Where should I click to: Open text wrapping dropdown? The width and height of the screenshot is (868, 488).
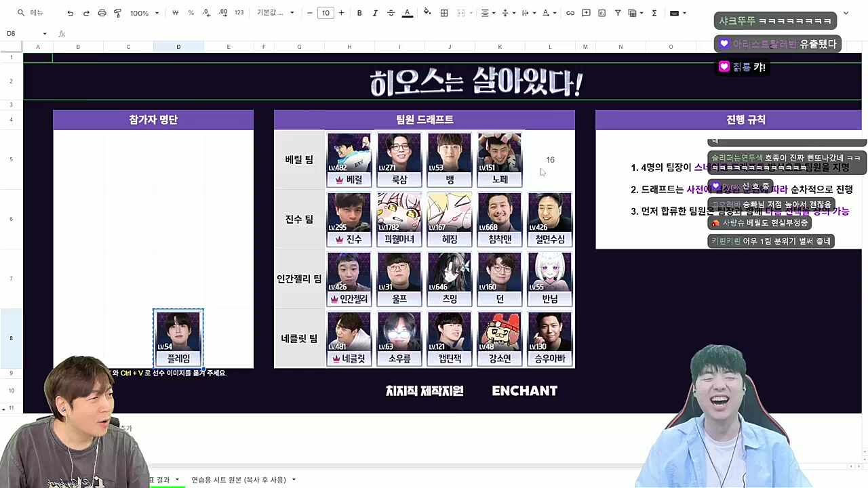point(528,13)
